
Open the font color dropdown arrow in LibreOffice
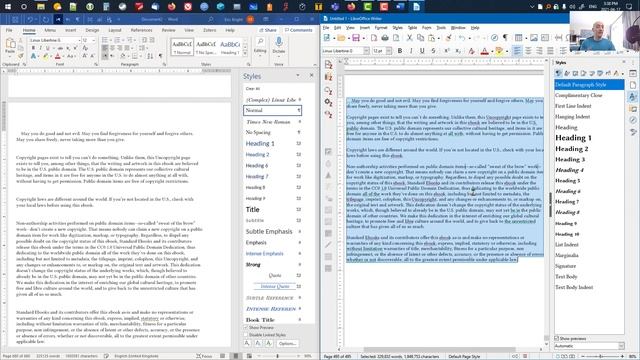pyautogui.click(x=491, y=51)
